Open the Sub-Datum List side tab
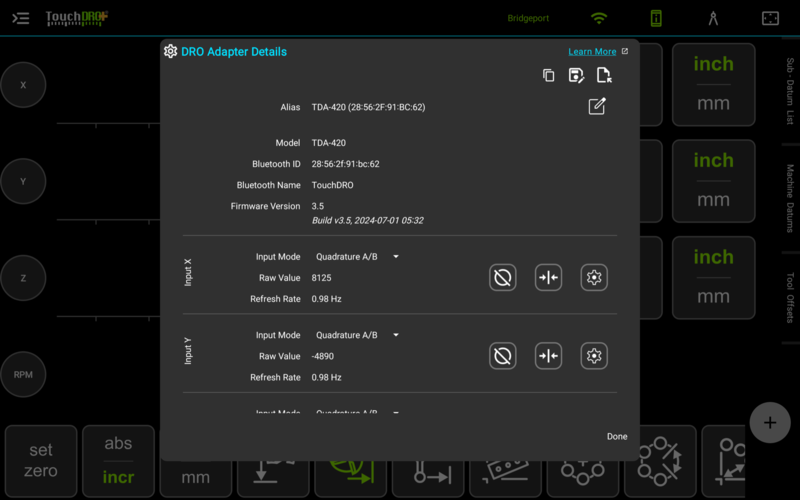 point(790,91)
